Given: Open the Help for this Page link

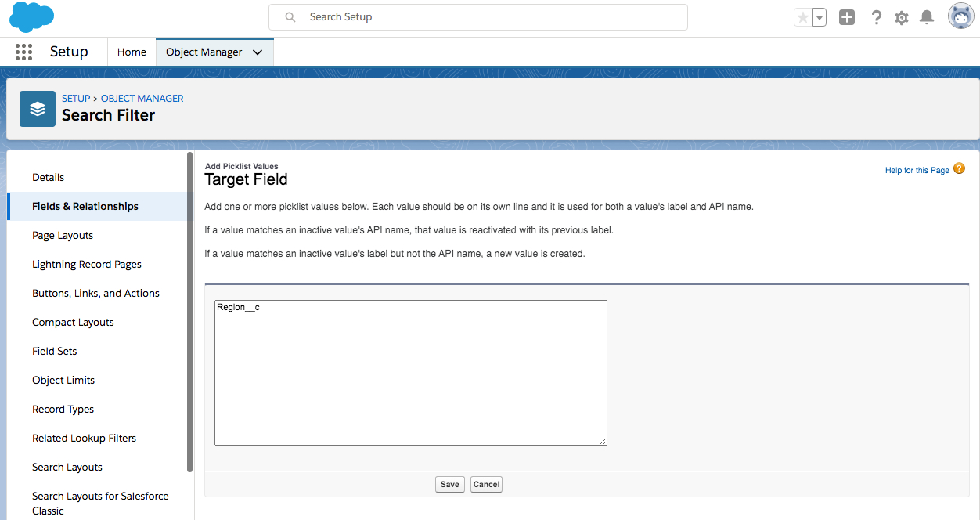Looking at the screenshot, I should point(917,169).
